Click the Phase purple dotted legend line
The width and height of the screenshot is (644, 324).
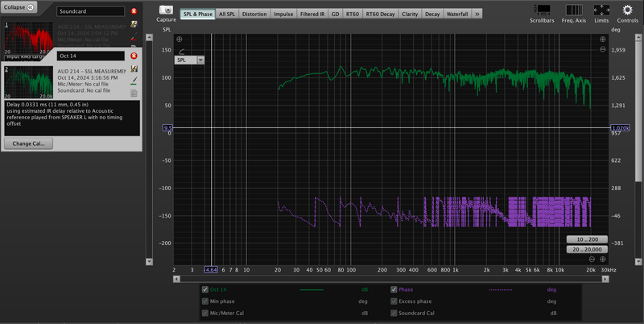tap(500, 290)
